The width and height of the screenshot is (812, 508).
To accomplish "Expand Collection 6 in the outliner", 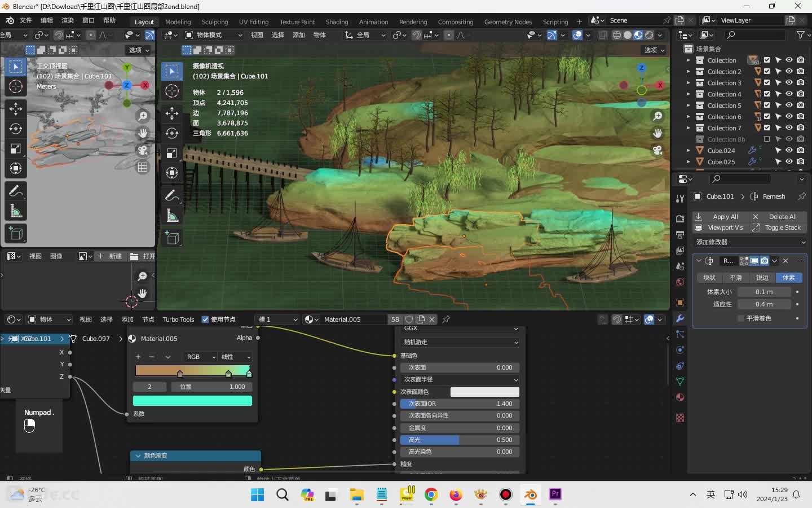I will (x=688, y=117).
